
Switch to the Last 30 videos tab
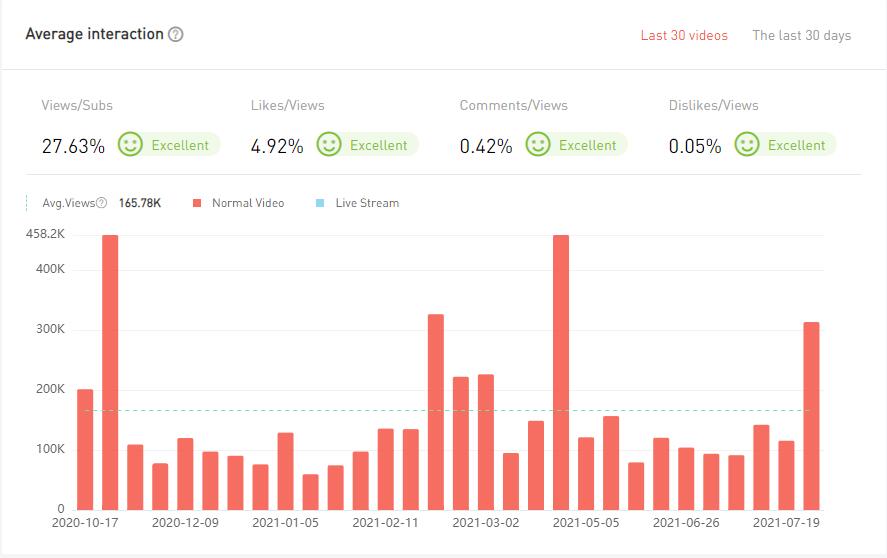684,35
